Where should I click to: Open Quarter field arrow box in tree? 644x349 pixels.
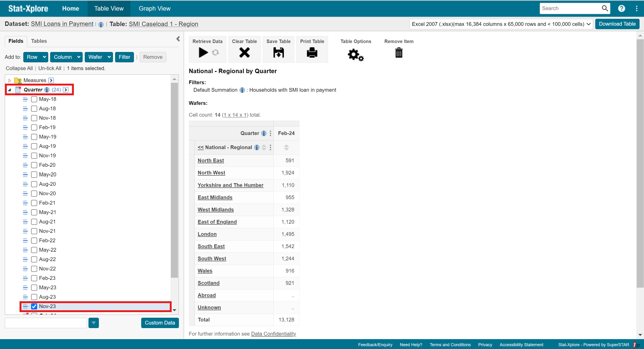point(66,90)
